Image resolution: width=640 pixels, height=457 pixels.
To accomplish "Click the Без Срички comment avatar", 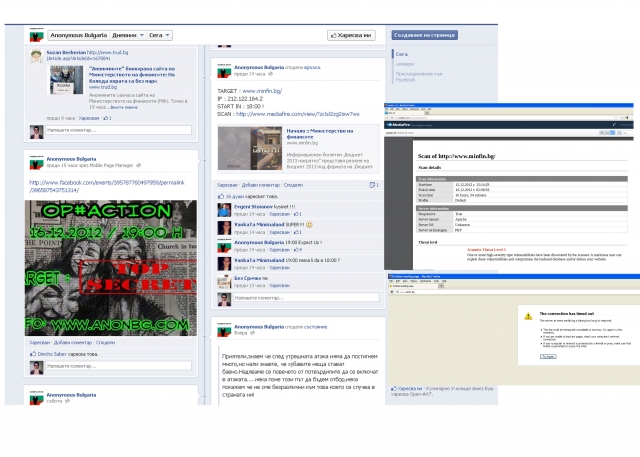I will 224,282.
